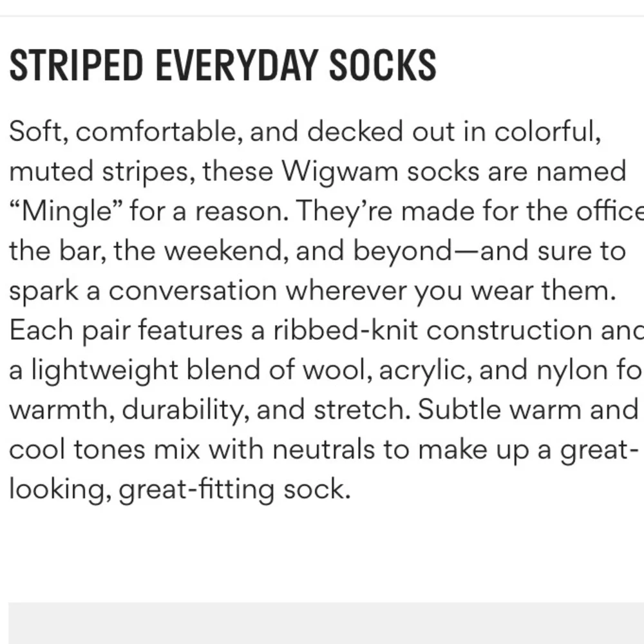Click the phrase "ribbed-knit"
The height and width of the screenshot is (644, 644).
click(346, 330)
